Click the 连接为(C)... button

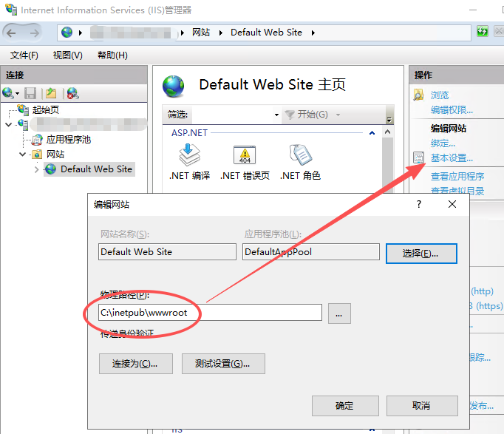click(x=136, y=364)
